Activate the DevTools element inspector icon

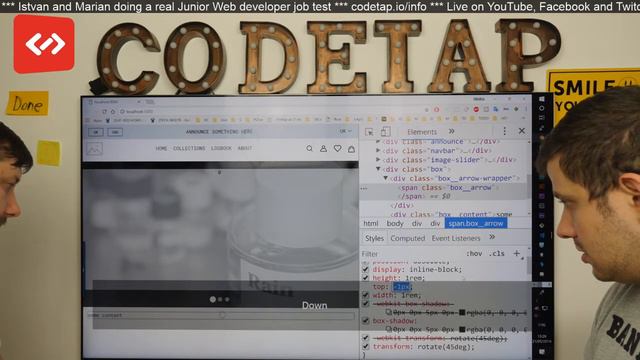(369, 132)
